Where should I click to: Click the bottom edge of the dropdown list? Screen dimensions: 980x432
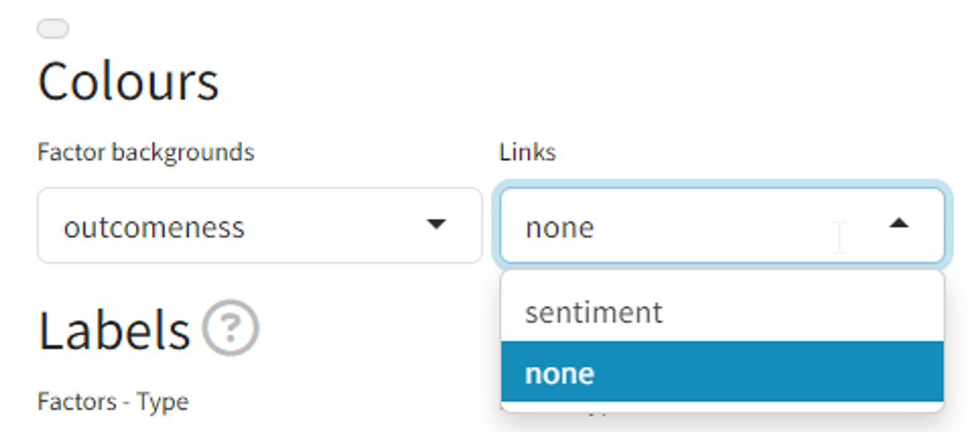[x=722, y=407]
